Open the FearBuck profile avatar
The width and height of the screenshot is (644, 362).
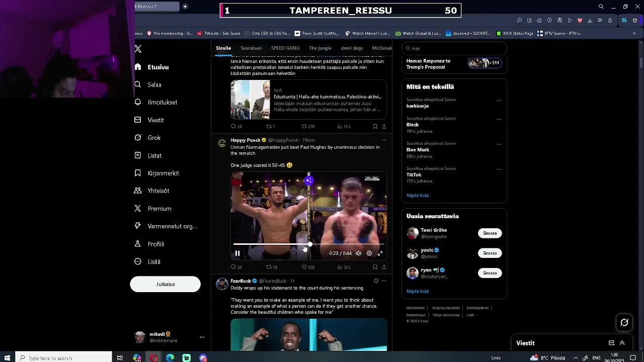pyautogui.click(x=222, y=284)
